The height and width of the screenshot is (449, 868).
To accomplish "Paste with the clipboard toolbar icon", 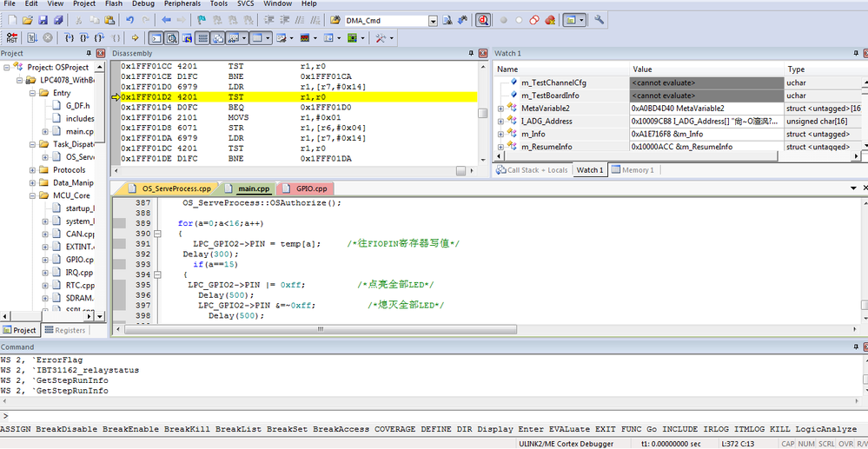I will 109,21.
